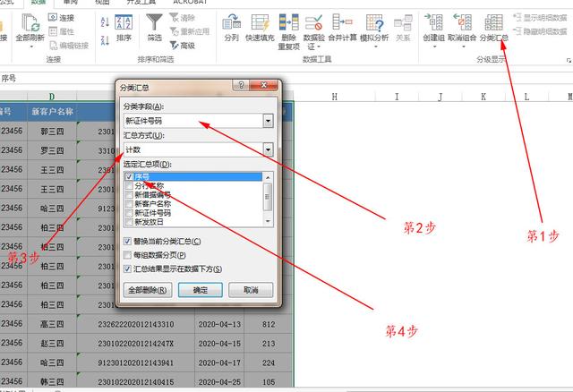
Task: Click 删除重复项 (Remove Duplicates) icon
Action: 288,22
